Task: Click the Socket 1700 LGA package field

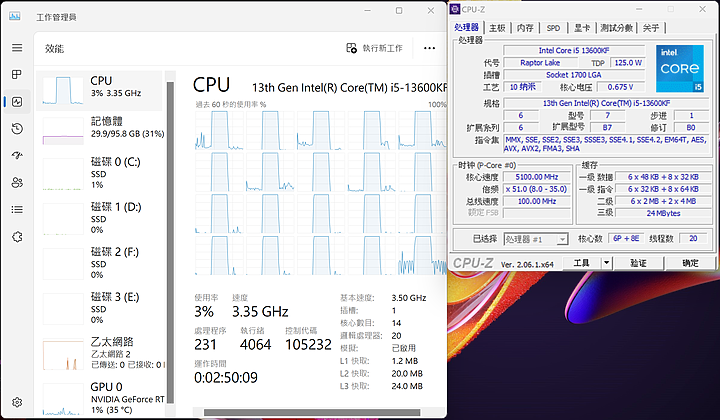Action: 574,75
